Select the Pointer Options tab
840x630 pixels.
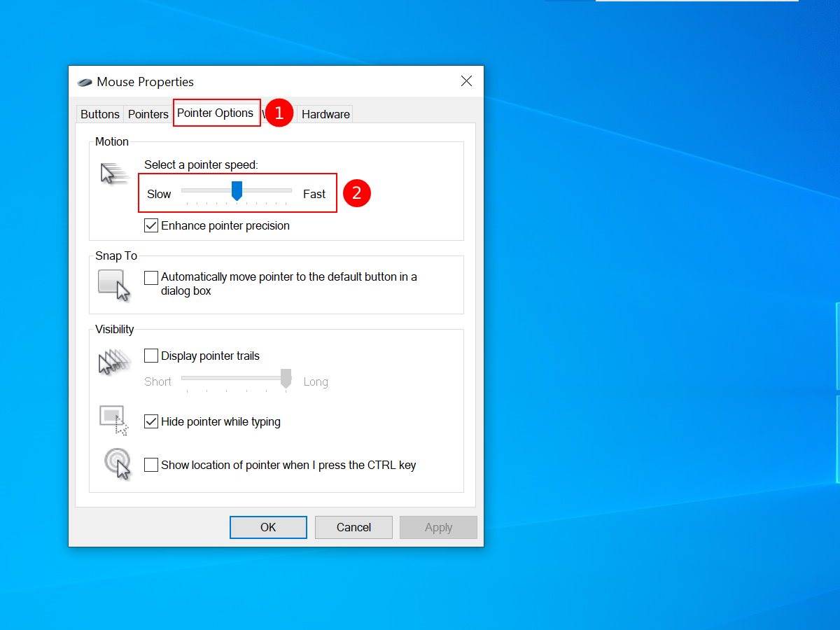point(216,113)
